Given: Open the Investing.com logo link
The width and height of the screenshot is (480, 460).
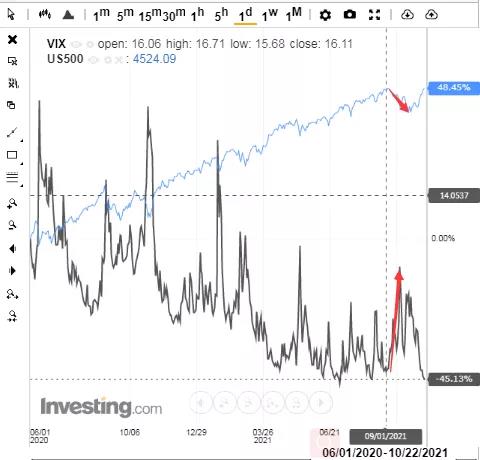Looking at the screenshot, I should (x=101, y=407).
